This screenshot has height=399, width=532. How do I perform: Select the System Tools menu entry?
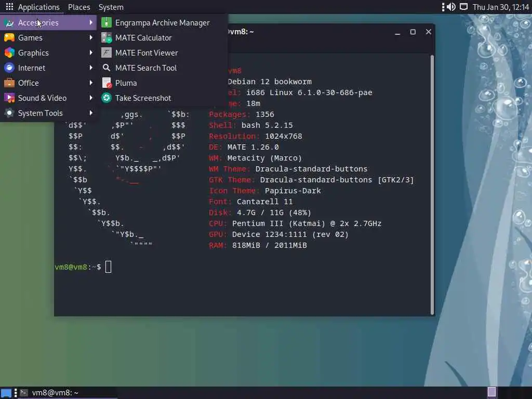click(x=48, y=113)
